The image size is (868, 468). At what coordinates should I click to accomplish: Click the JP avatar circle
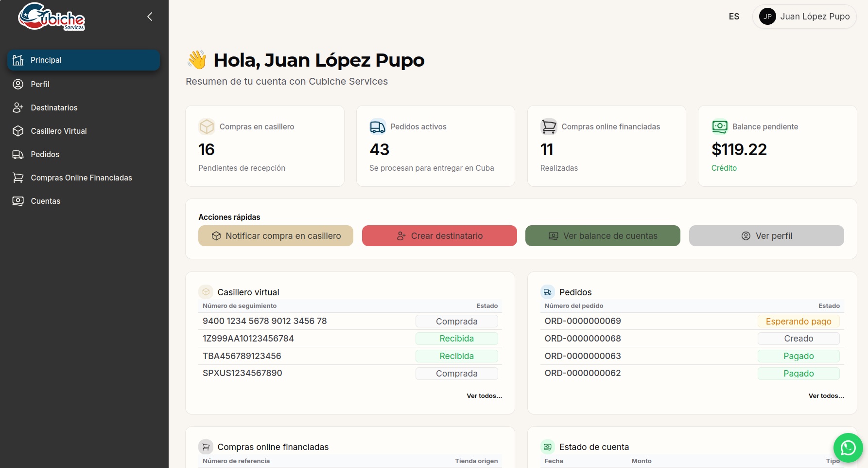[x=767, y=17]
